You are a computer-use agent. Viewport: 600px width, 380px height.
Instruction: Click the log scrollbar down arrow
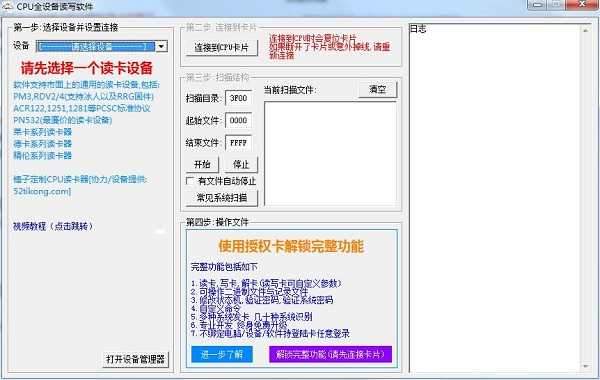(x=586, y=367)
